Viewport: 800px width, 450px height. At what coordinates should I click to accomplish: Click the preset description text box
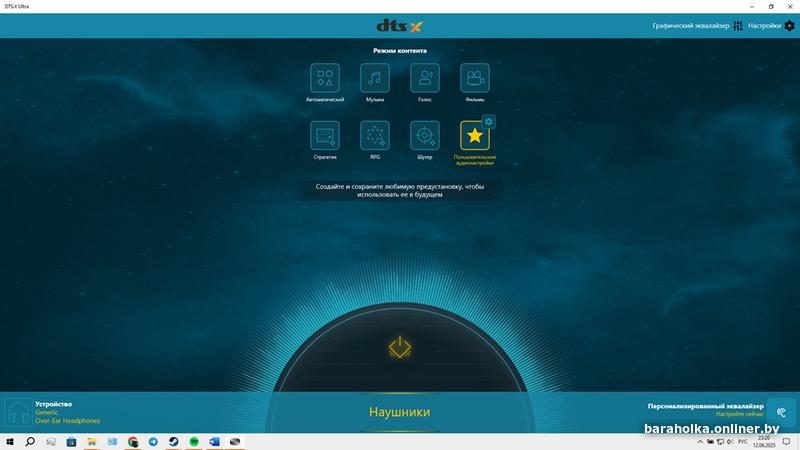(399, 190)
